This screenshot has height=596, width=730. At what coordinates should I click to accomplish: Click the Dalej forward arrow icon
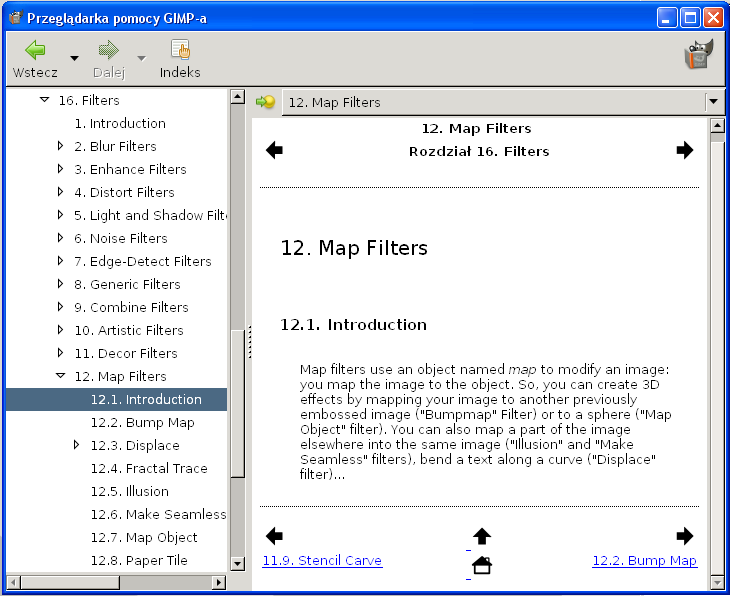click(x=108, y=50)
